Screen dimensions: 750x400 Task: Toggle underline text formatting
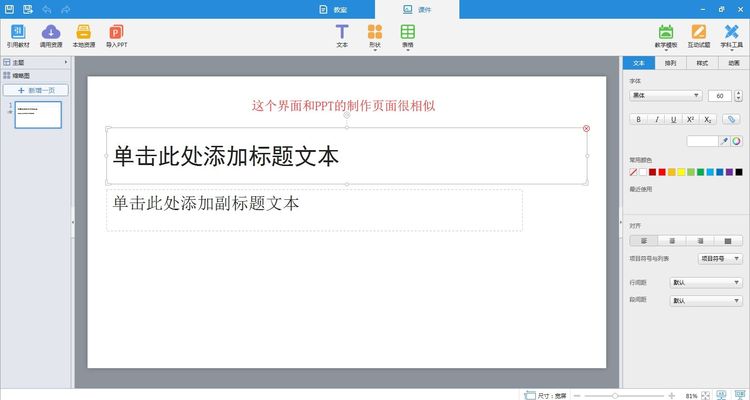(673, 119)
